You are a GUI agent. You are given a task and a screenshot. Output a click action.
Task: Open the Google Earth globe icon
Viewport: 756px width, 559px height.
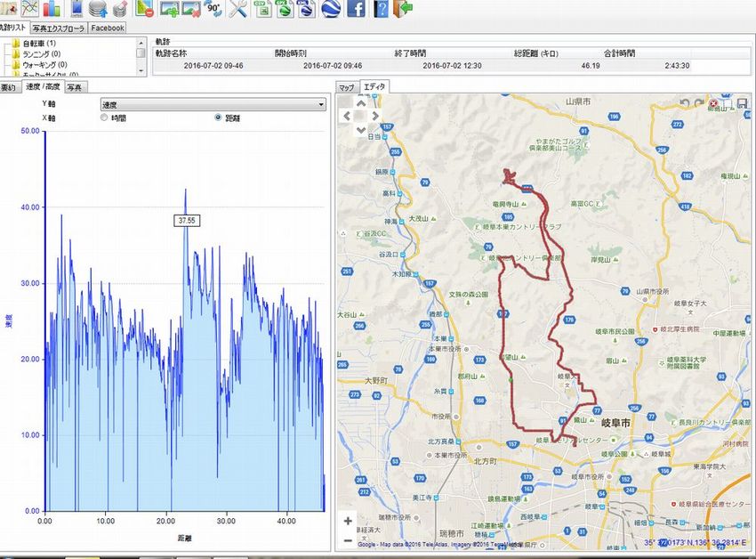[331, 8]
